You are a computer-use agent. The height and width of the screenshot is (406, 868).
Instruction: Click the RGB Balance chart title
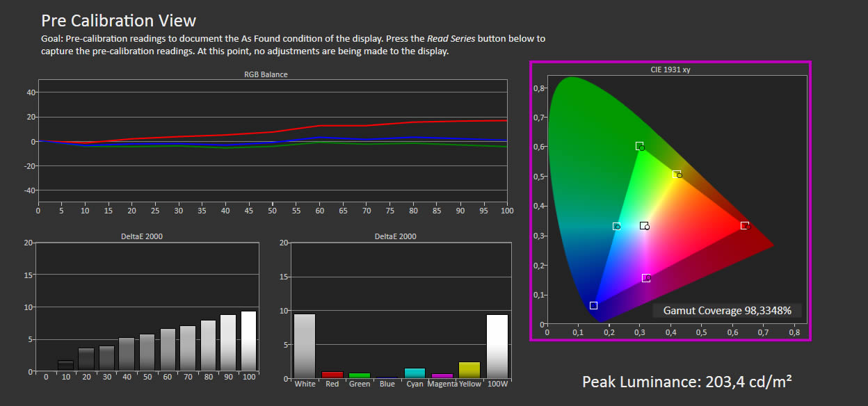pyautogui.click(x=266, y=74)
